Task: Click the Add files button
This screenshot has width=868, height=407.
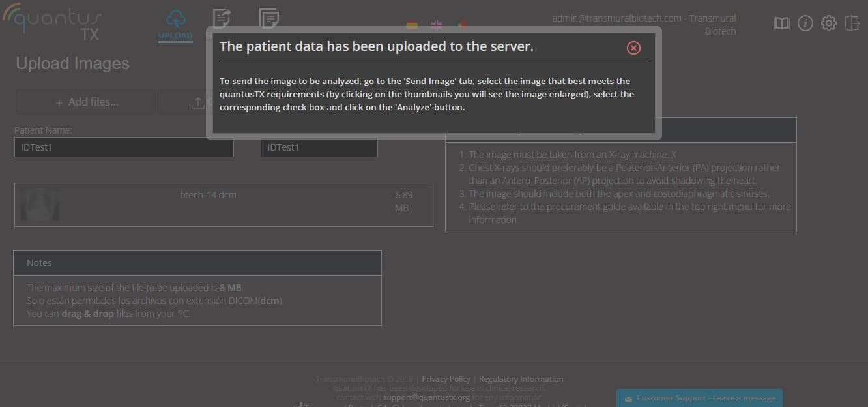Action: [85, 102]
